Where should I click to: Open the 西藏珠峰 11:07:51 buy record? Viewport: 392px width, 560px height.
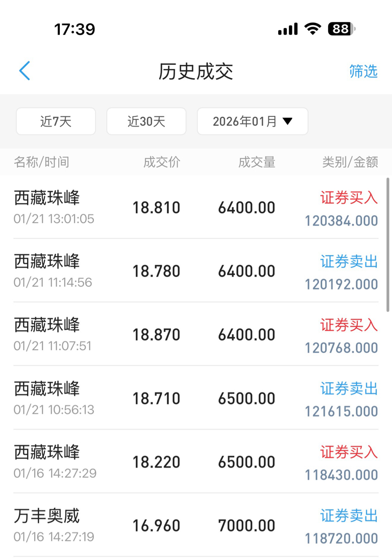point(195,334)
